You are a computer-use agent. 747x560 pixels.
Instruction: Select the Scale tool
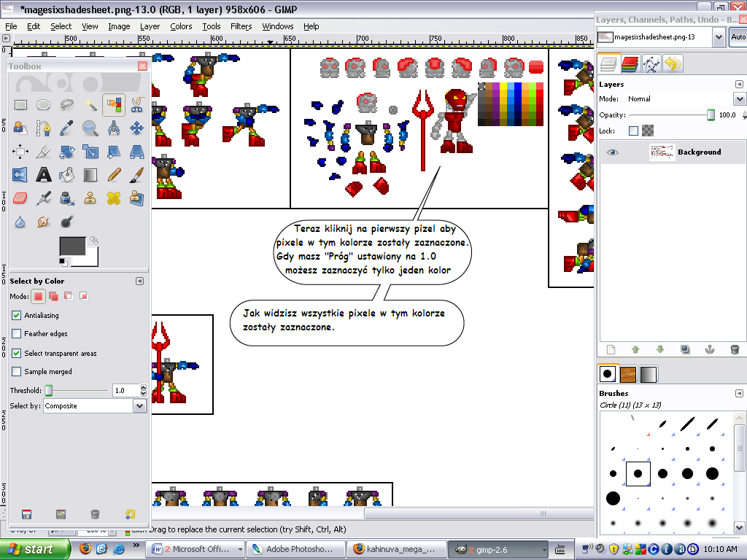(90, 152)
